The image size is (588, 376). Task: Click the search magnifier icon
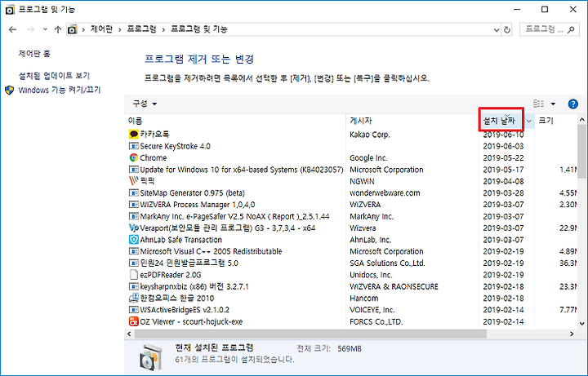click(x=571, y=29)
